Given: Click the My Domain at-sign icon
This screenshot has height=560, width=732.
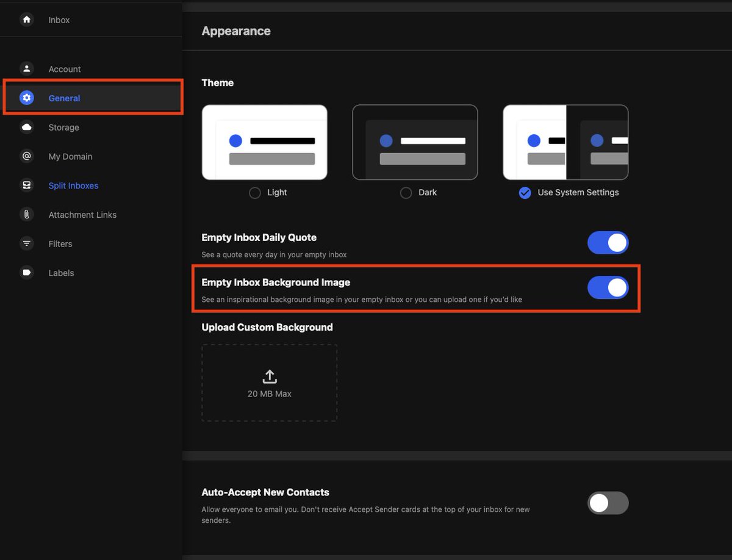Looking at the screenshot, I should (27, 156).
